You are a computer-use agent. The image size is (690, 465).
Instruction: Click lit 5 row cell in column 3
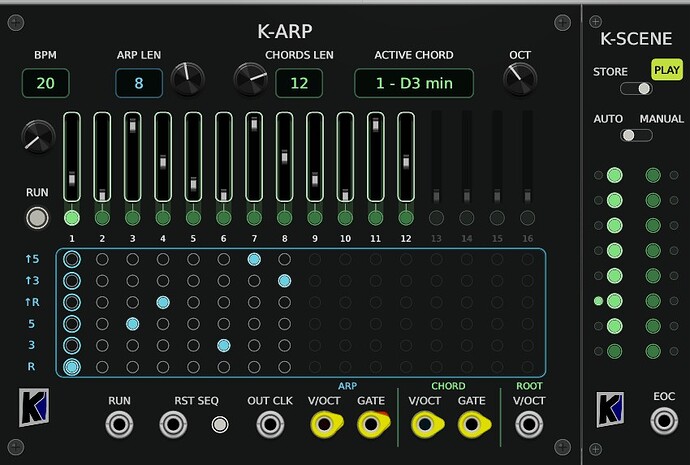(x=132, y=324)
